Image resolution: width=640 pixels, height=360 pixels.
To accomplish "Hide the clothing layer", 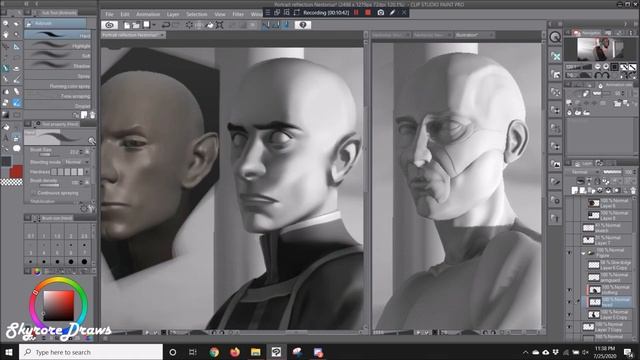I will point(569,290).
